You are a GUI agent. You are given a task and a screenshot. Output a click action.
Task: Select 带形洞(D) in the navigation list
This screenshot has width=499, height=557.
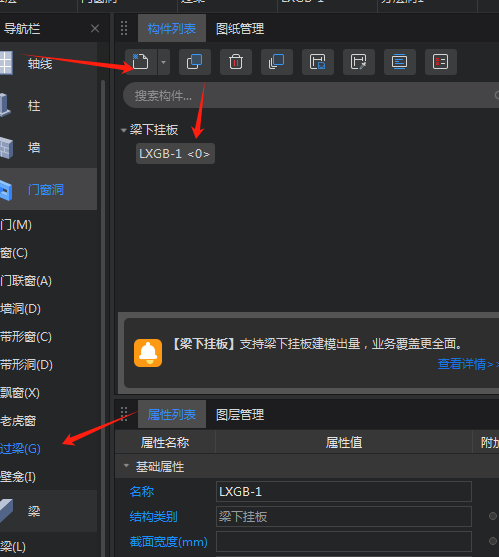27,365
